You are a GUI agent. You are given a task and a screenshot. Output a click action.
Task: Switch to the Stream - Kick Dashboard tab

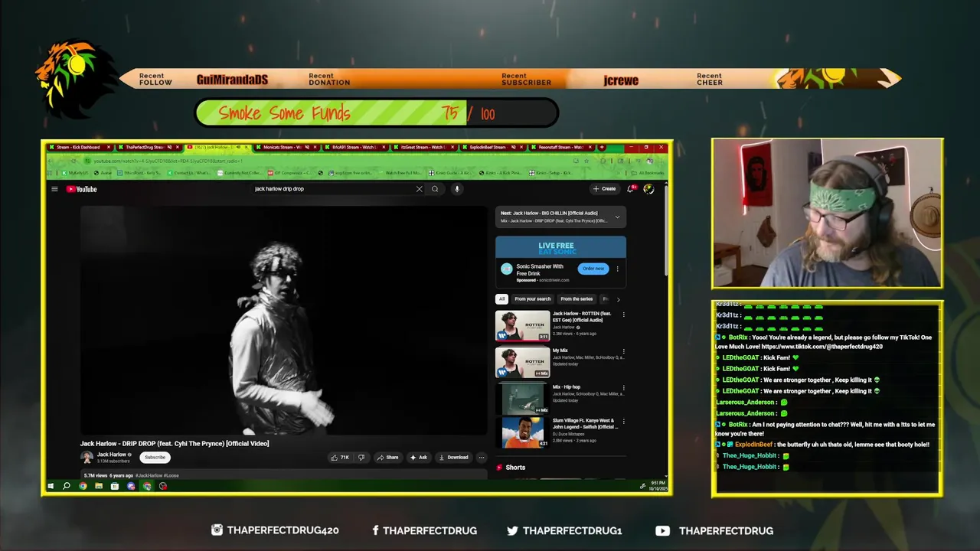tap(80, 147)
